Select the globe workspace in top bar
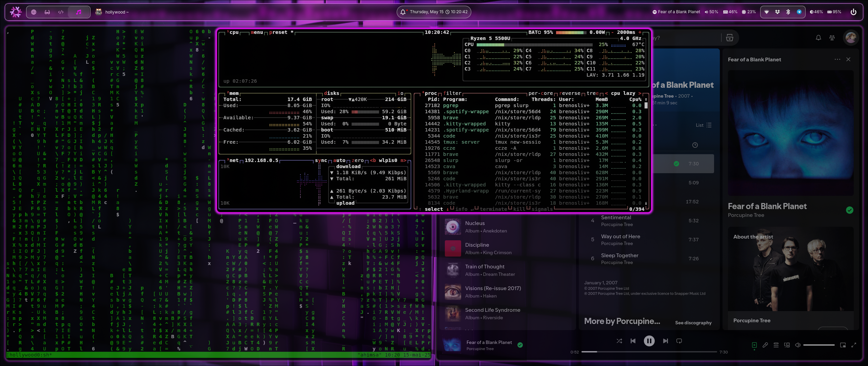 34,12
